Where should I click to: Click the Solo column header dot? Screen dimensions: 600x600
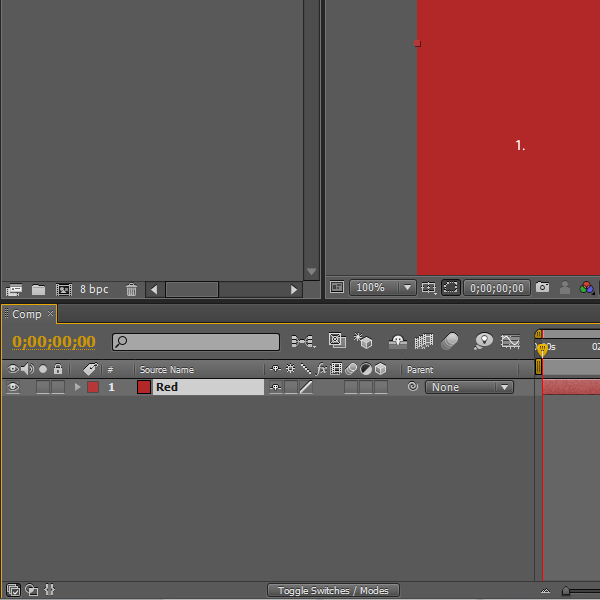(43, 369)
